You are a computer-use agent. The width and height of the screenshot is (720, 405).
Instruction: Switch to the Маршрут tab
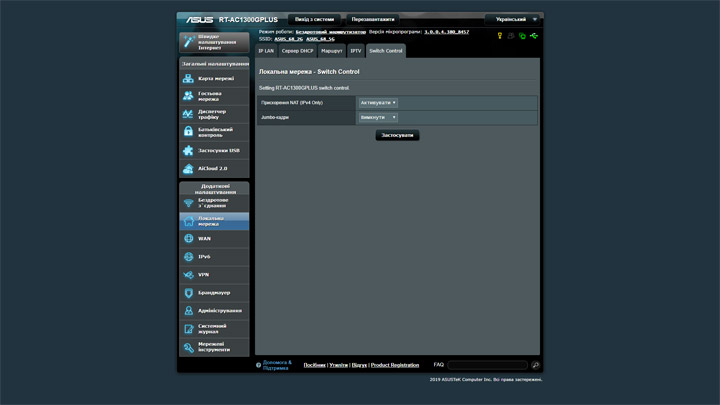tap(332, 51)
